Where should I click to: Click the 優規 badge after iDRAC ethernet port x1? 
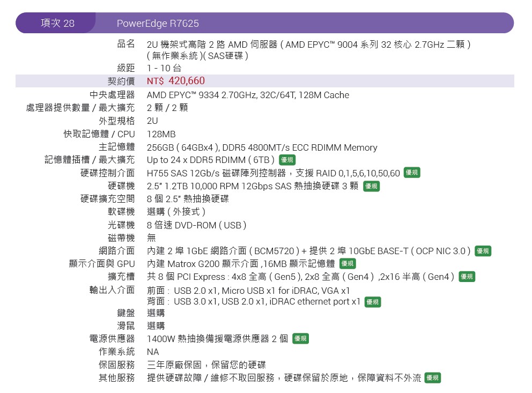click(x=373, y=302)
